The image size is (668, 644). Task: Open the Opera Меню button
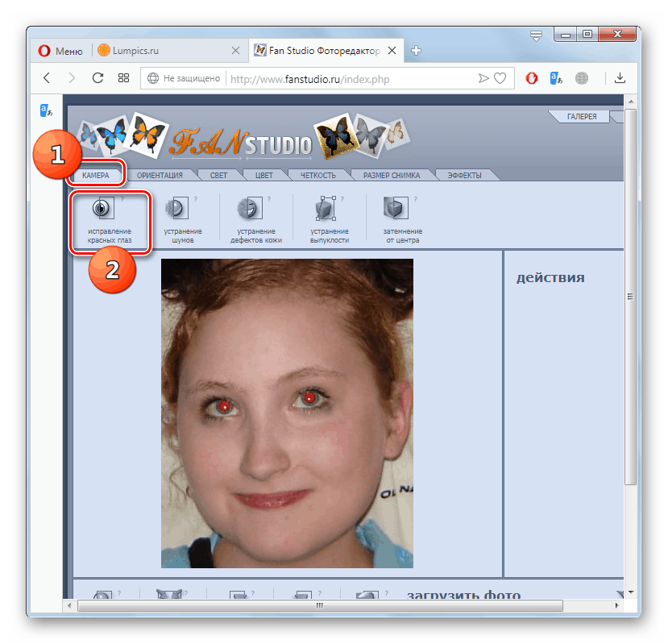coord(60,51)
